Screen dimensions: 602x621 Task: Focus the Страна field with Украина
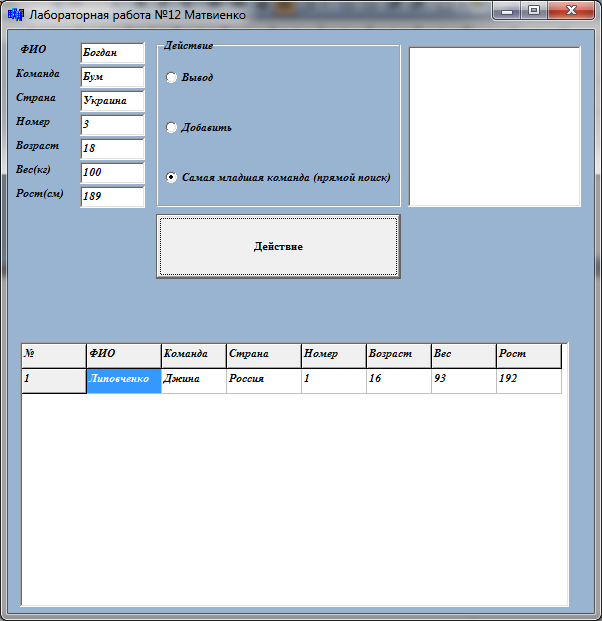tap(112, 100)
